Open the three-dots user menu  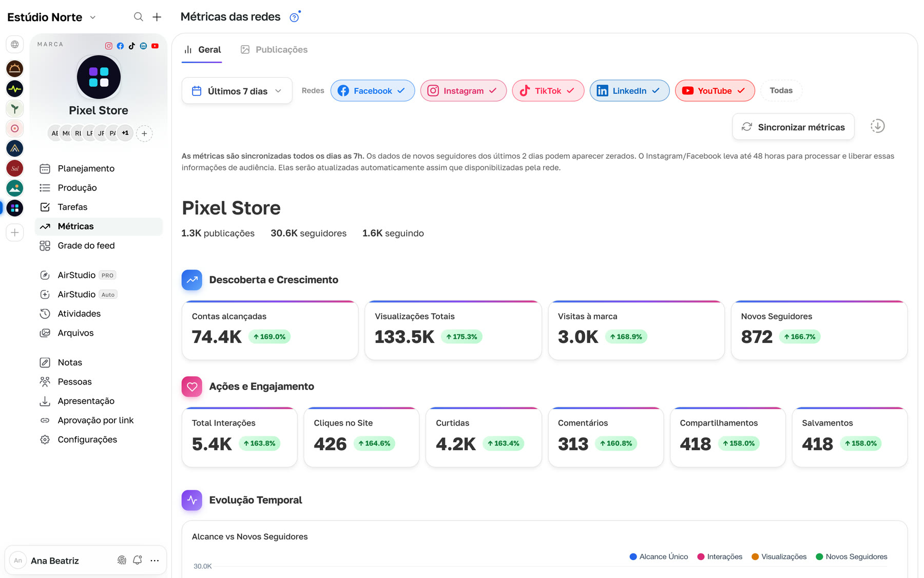(x=155, y=561)
